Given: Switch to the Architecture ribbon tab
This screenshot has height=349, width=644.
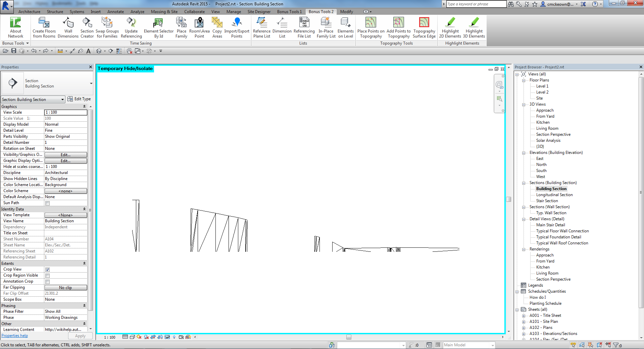Looking at the screenshot, I should point(29,11).
